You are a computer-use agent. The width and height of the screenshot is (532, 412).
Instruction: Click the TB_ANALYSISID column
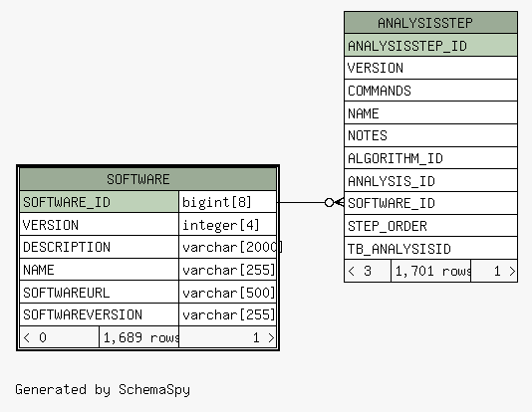click(431, 249)
